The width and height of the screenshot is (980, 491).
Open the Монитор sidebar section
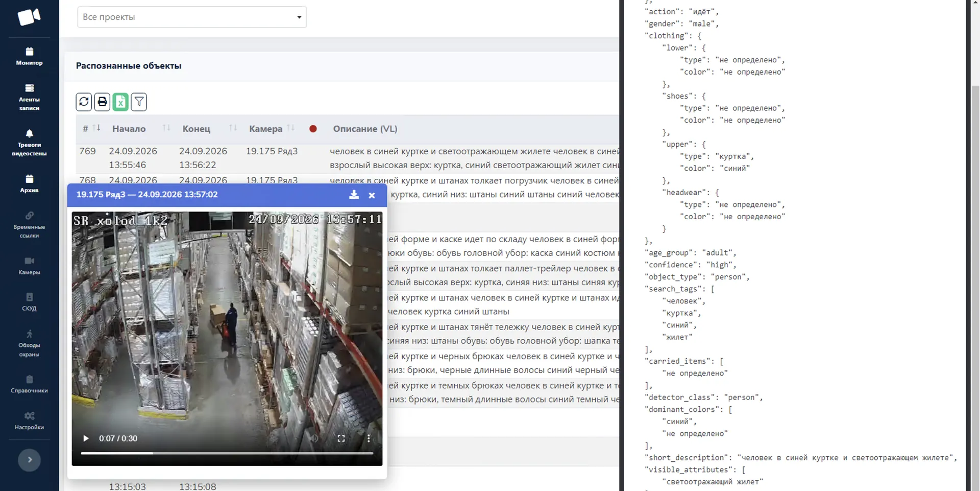(29, 56)
